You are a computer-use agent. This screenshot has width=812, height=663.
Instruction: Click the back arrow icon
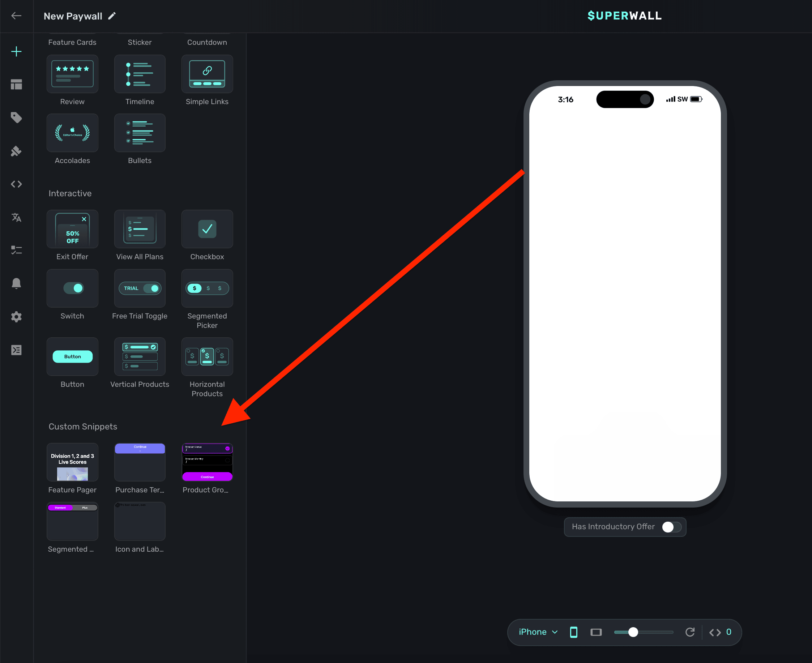click(x=16, y=16)
